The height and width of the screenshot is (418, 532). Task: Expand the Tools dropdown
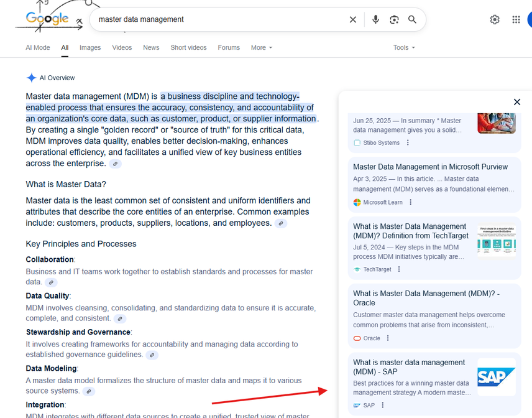[404, 47]
